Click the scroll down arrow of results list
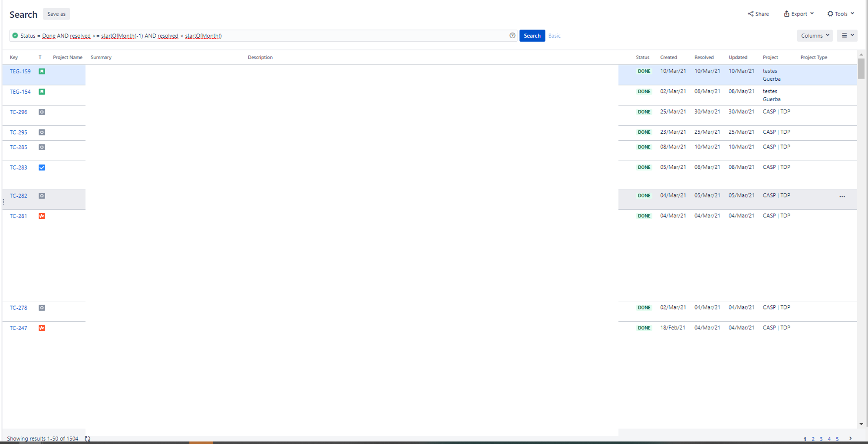Viewport: 868px width, 444px height. [861, 424]
